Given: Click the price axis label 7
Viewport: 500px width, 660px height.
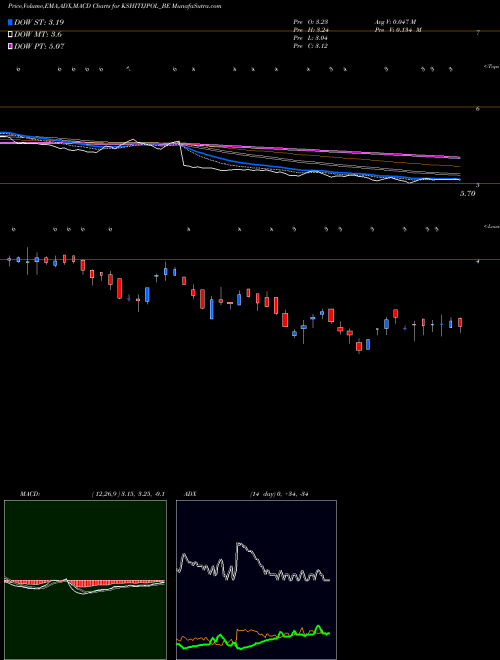Looking at the screenshot, I should click(x=478, y=32).
